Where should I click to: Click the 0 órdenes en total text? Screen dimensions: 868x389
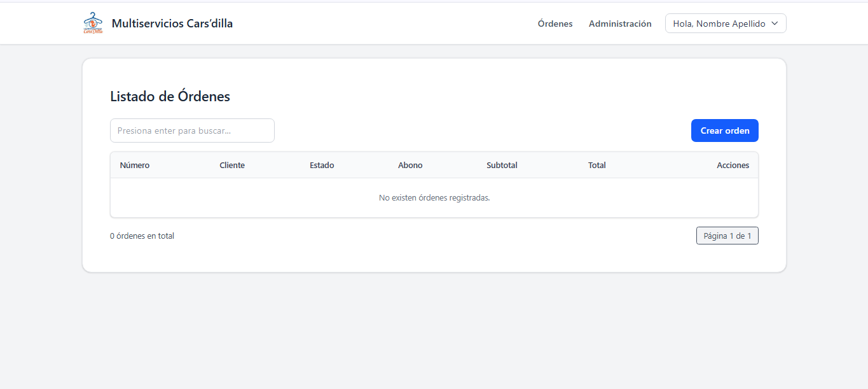click(142, 236)
